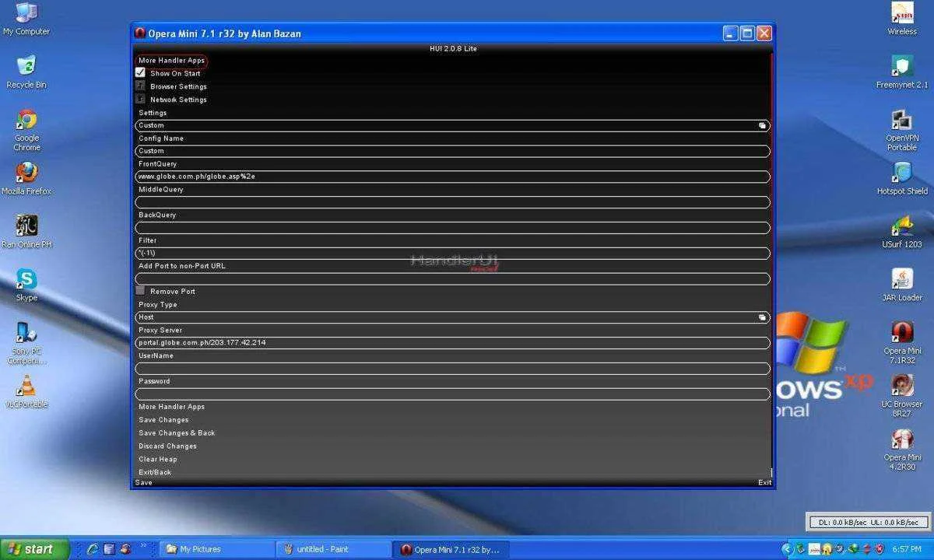Viewport: 934px width, 560px height.
Task: Open the Windows start button
Action: (x=33, y=549)
